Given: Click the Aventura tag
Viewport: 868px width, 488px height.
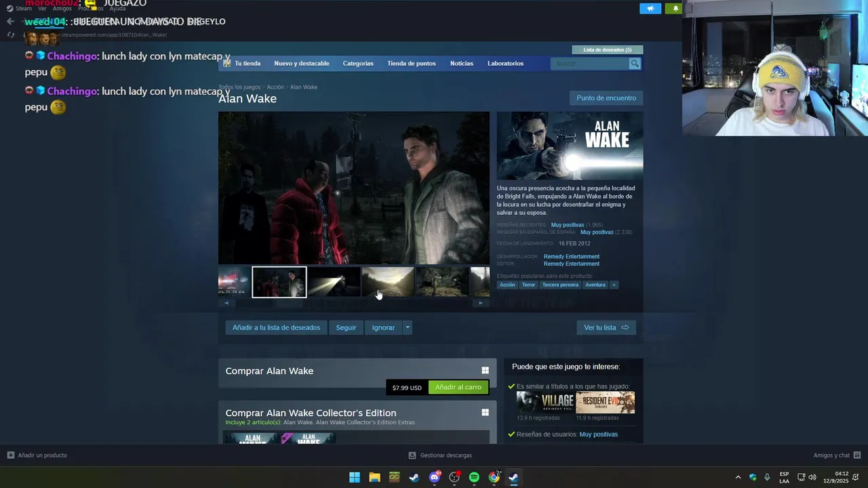Looking at the screenshot, I should tap(595, 285).
